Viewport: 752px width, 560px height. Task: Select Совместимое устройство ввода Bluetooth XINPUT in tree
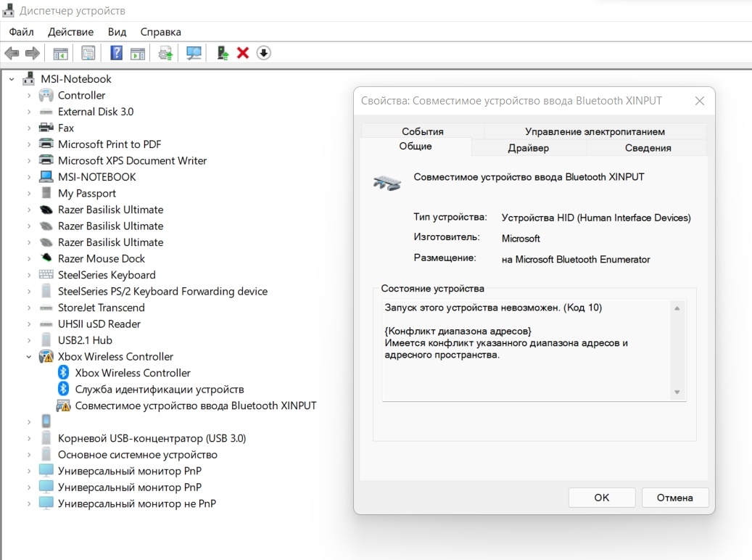[x=196, y=405]
